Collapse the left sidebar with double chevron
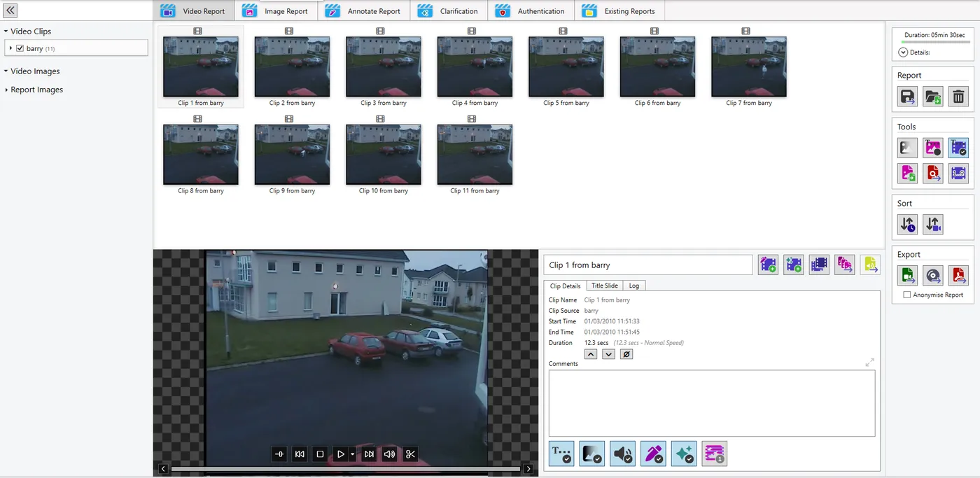Screen dimensions: 980x478 pos(10,10)
